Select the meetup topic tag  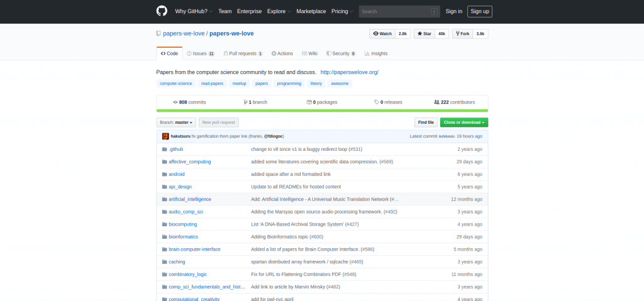240,84
